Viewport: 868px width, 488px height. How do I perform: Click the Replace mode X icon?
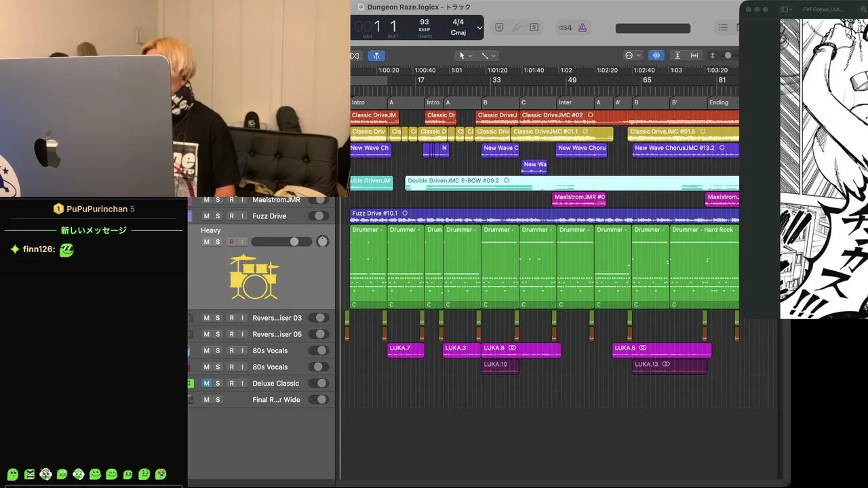pos(499,28)
